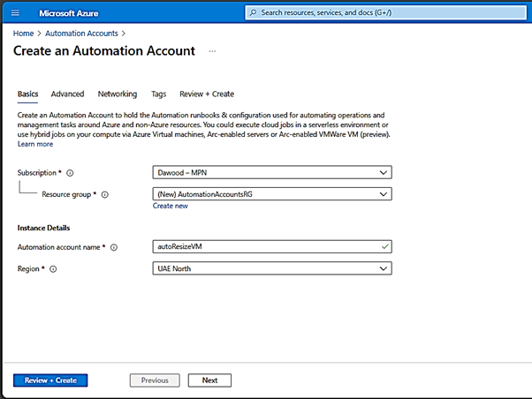Viewport: 532px width, 399px height.
Task: Open the Tags tab
Action: point(158,94)
